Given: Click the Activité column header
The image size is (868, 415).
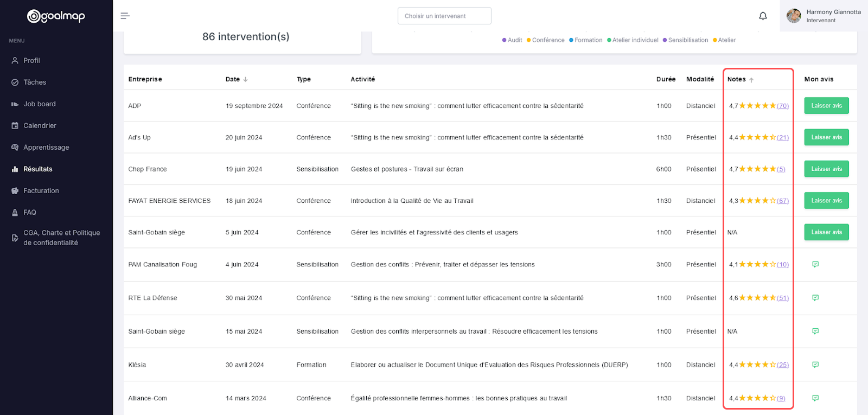Looking at the screenshot, I should 363,79.
